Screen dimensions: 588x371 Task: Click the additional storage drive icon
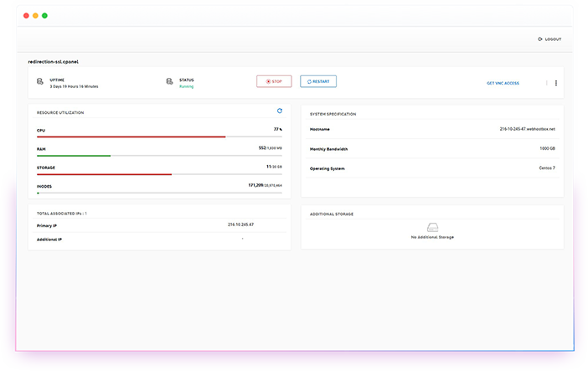(432, 227)
